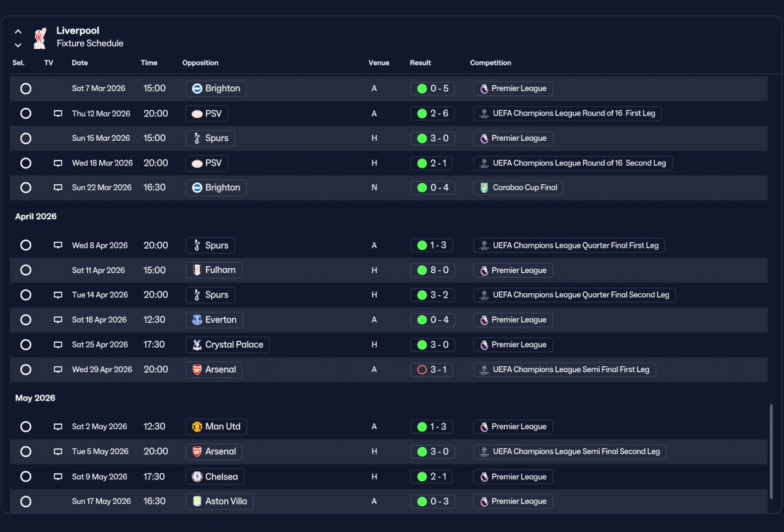Image resolution: width=784 pixels, height=532 pixels.
Task: Click the down chevron beside the Liverpool header
Action: 18,45
